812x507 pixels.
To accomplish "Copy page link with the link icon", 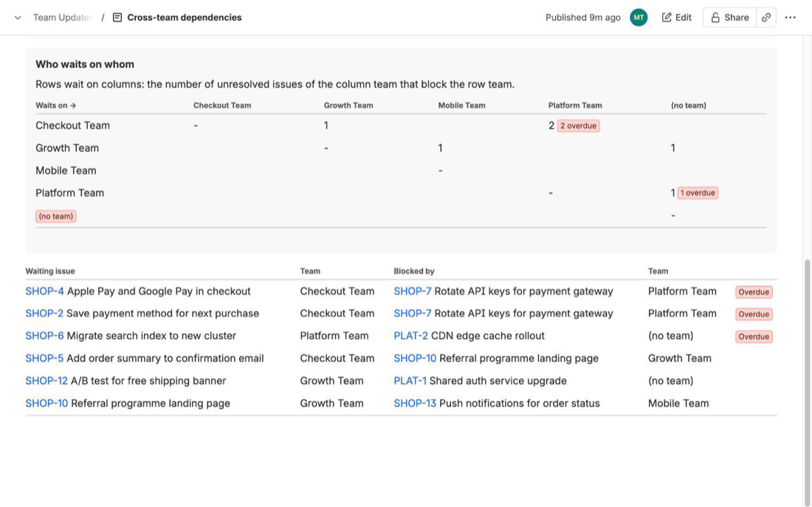I will click(766, 18).
